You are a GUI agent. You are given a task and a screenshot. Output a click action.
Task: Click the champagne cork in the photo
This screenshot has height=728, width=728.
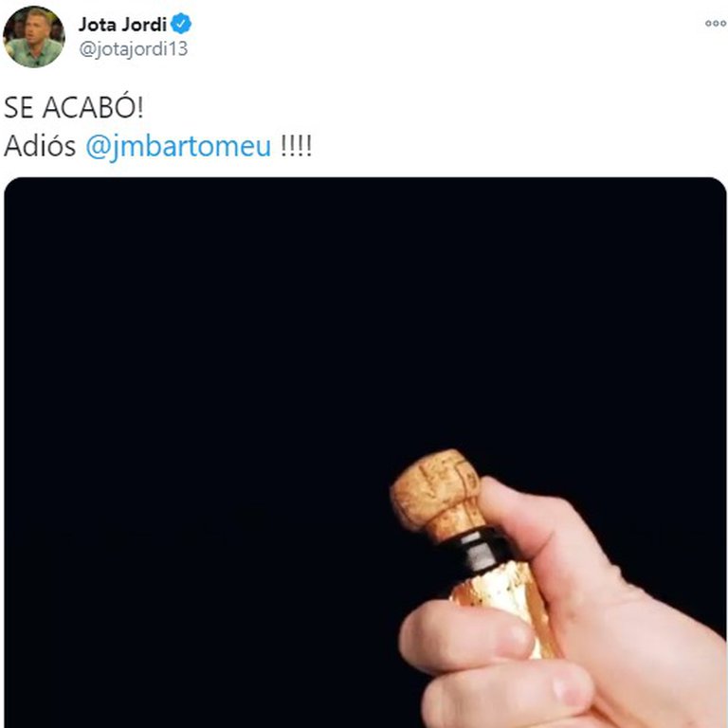[x=435, y=495]
